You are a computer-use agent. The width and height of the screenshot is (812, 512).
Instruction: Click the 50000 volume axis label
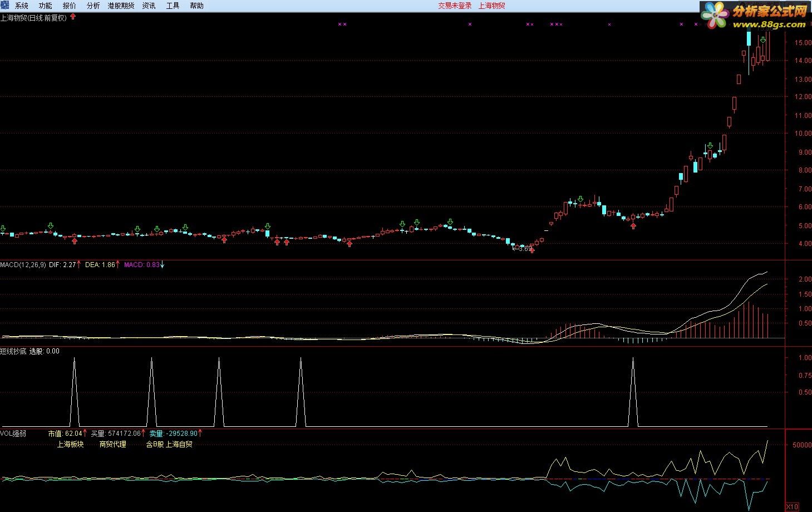801,445
